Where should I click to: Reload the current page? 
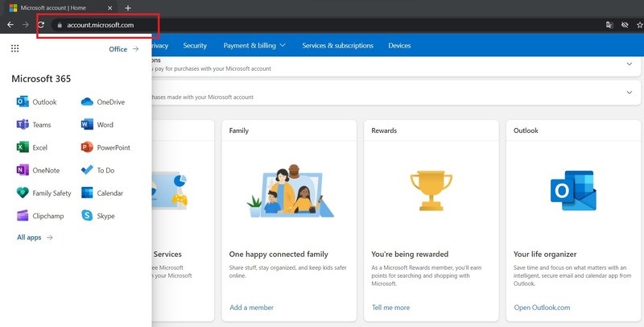41,25
